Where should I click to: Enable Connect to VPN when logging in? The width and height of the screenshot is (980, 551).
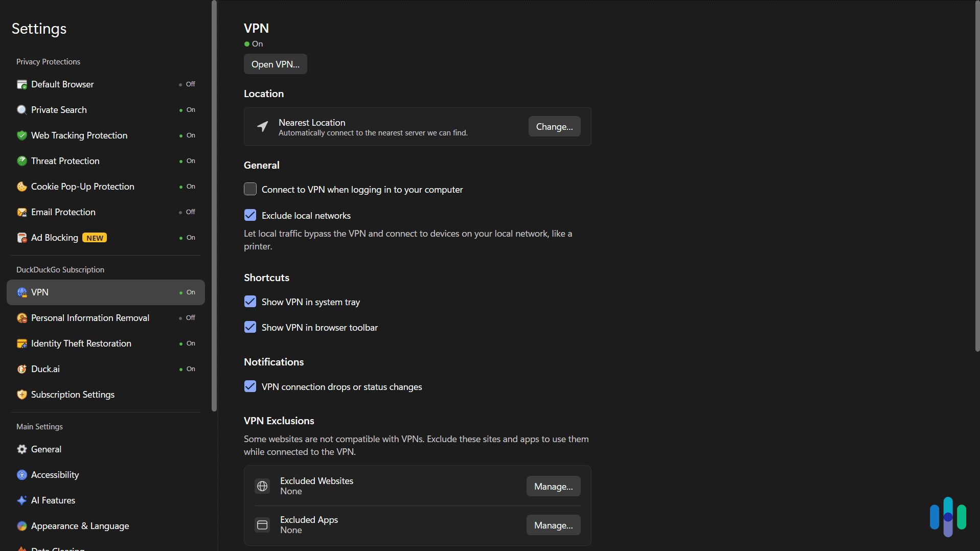pyautogui.click(x=250, y=189)
